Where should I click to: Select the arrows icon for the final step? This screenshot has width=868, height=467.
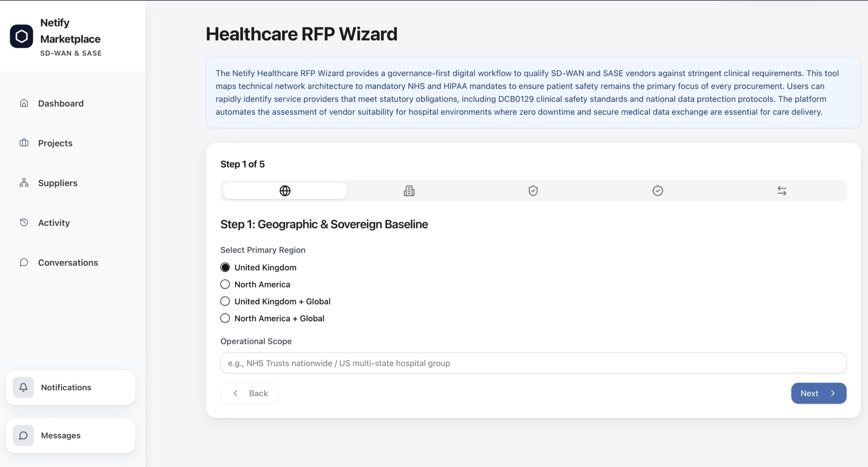782,190
